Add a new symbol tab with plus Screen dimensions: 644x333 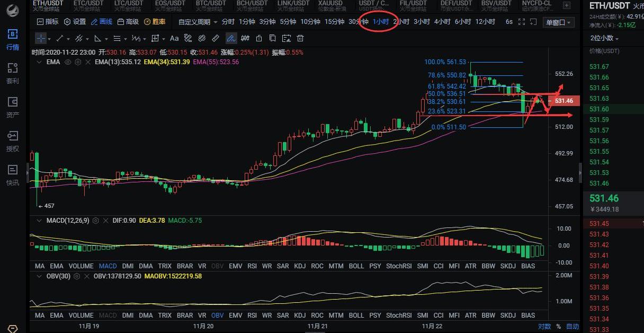567,6
